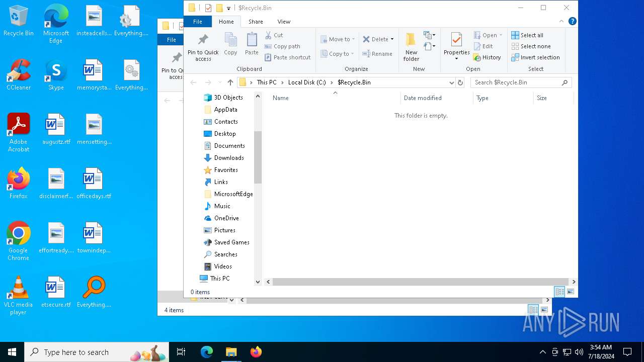Open the notification center icon

(627, 352)
